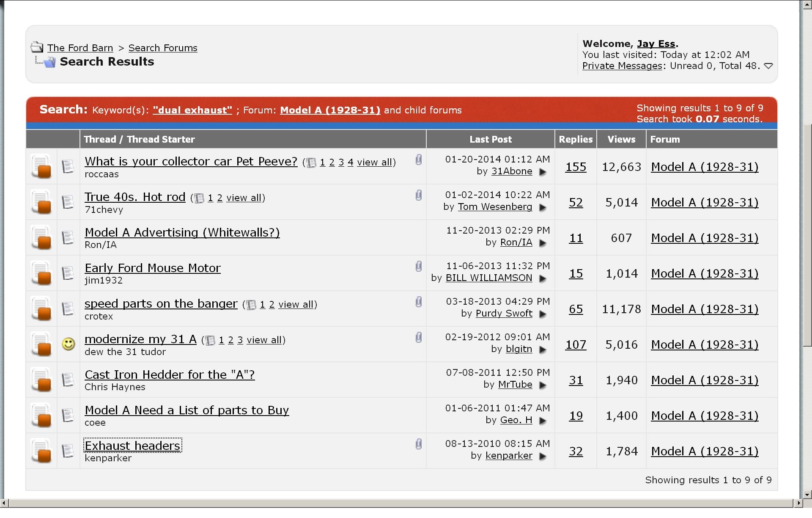Screen dimensions: 812x518
Task: Go to last post arrow by Ron/IA
Action: point(543,243)
